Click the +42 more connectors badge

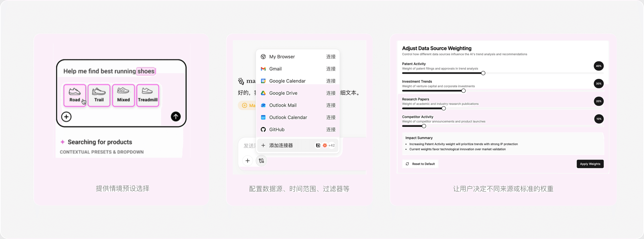click(x=331, y=145)
